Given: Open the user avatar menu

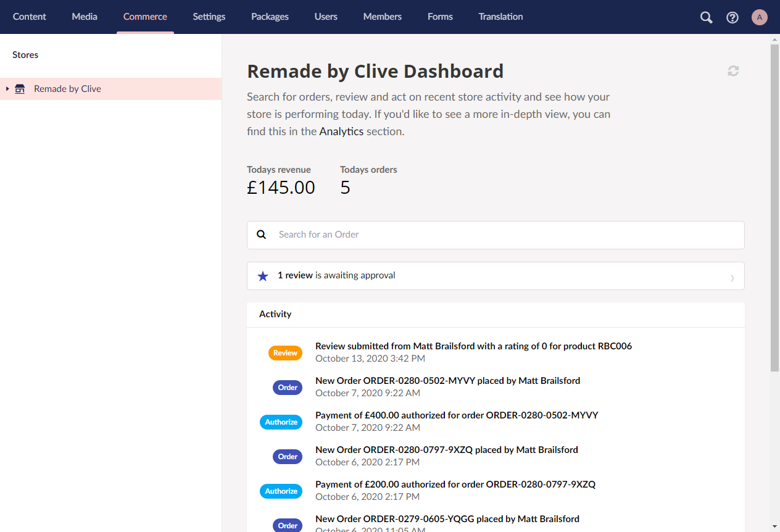Looking at the screenshot, I should click(760, 17).
